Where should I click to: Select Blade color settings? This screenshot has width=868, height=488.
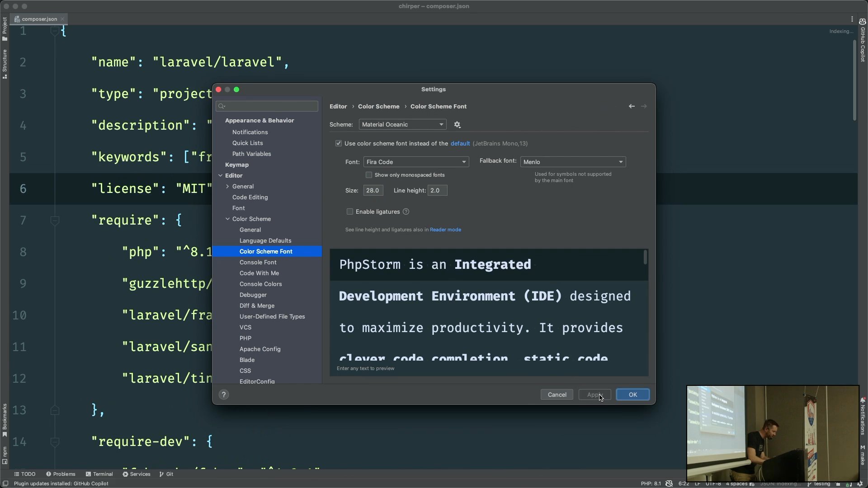point(247,360)
